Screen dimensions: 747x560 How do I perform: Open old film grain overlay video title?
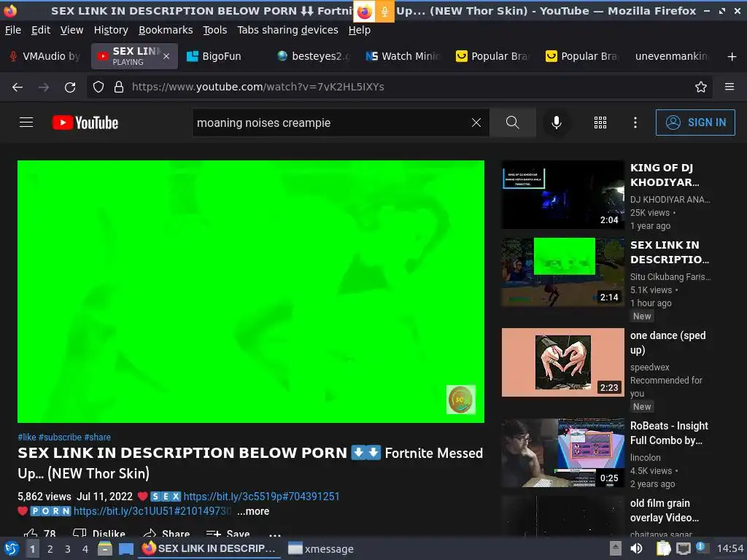point(665,510)
